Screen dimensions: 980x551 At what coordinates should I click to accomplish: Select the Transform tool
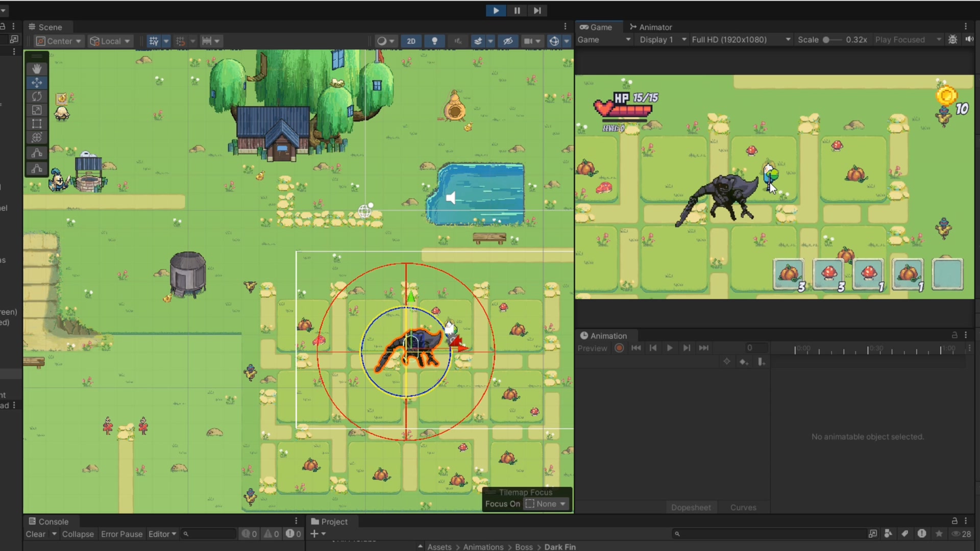point(37,138)
